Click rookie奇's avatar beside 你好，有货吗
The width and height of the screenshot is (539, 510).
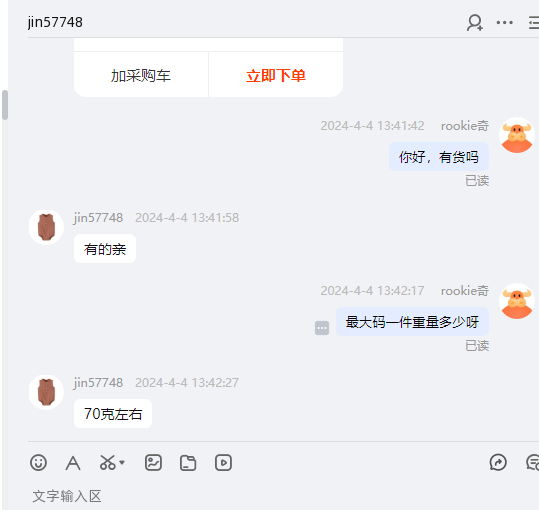click(517, 135)
